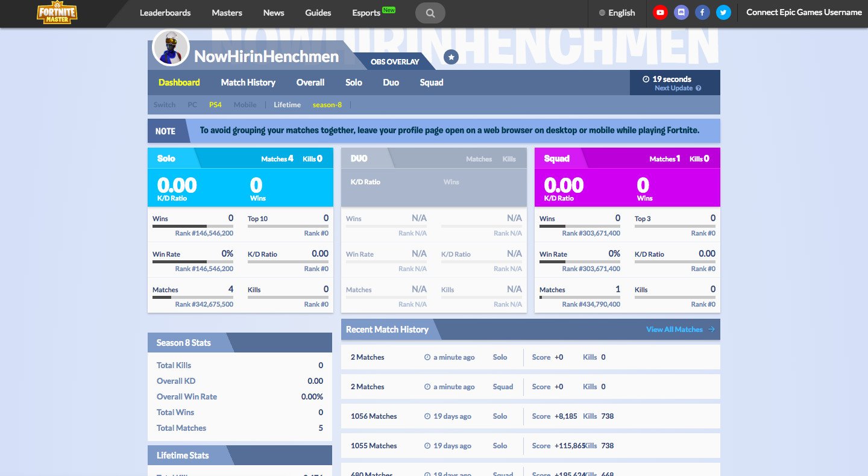
Task: Click the NOTE banner label
Action: click(x=165, y=131)
